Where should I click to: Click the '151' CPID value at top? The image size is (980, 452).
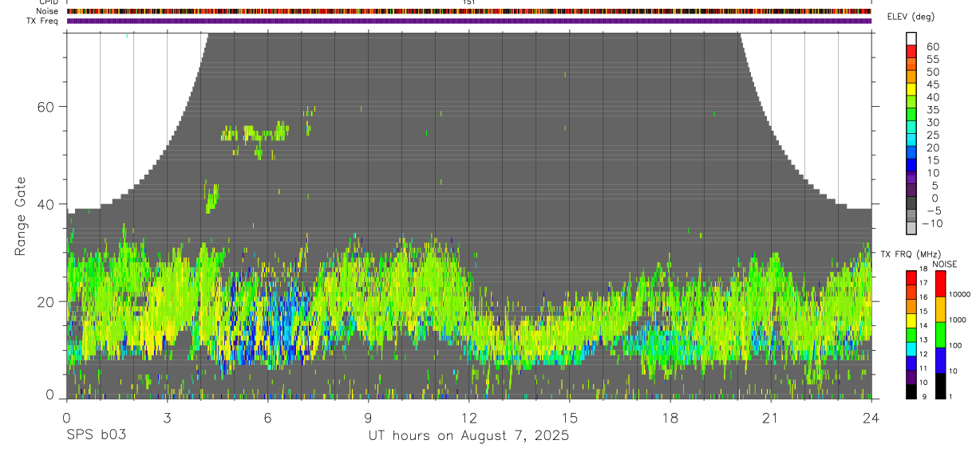pos(469,2)
